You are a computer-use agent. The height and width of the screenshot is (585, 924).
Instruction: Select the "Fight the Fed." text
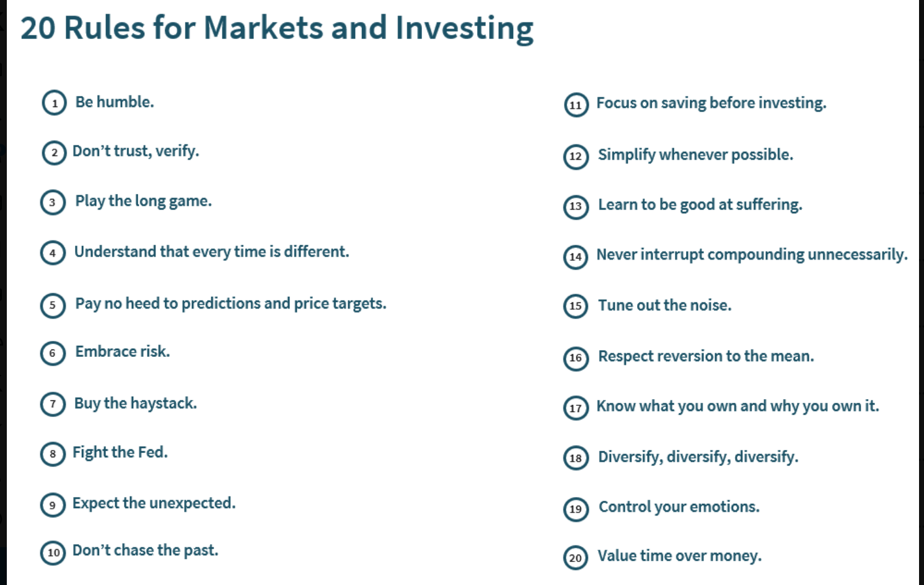coord(120,452)
